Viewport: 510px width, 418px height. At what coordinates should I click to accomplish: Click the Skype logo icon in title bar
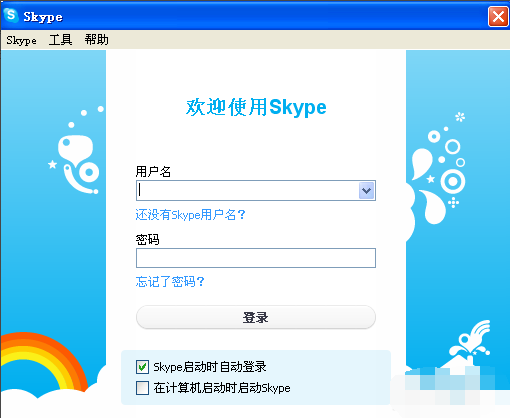11,15
